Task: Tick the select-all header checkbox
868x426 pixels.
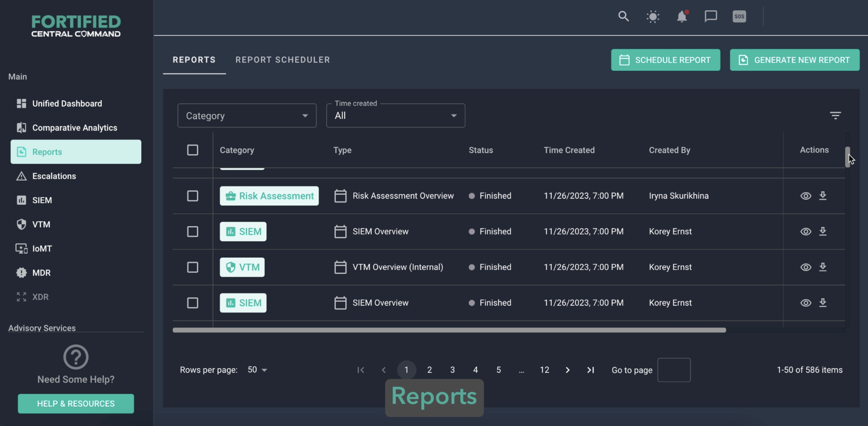Action: point(192,150)
